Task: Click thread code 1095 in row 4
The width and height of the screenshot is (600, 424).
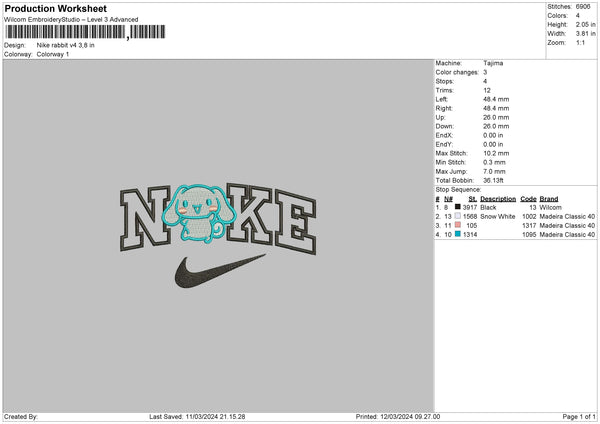Action: [529, 235]
